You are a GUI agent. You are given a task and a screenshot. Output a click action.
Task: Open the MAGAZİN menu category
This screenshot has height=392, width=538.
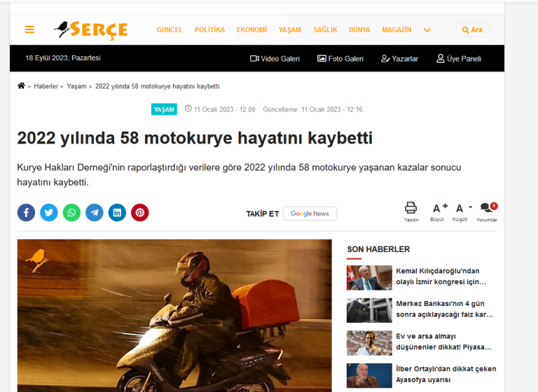[x=396, y=30]
